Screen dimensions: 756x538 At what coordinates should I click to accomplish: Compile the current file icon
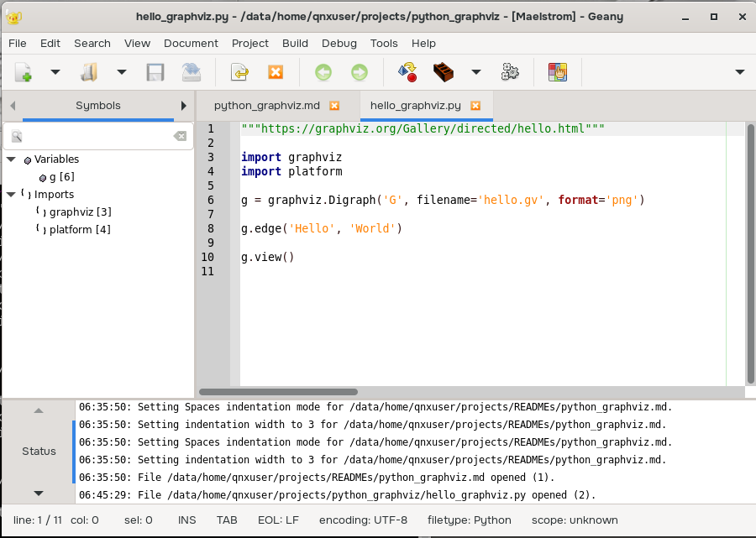point(407,72)
